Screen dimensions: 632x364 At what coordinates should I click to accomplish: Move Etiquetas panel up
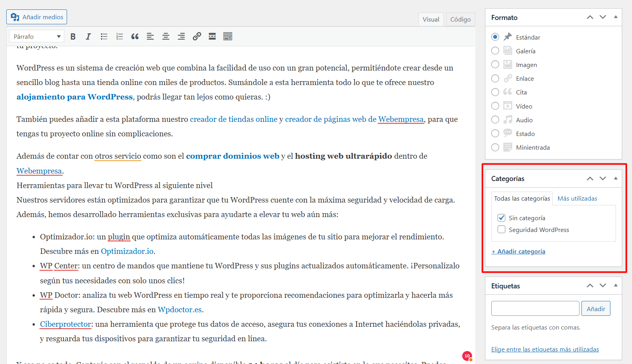[x=590, y=286]
